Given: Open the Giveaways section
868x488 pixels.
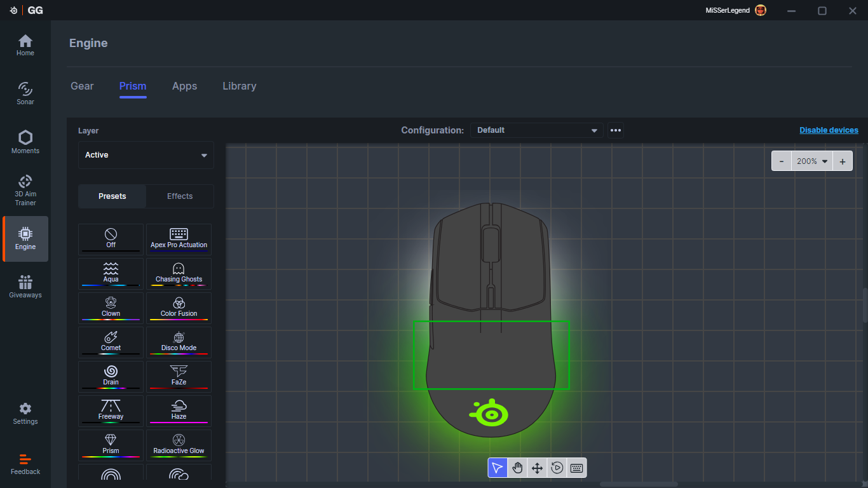Looking at the screenshot, I should (x=25, y=287).
